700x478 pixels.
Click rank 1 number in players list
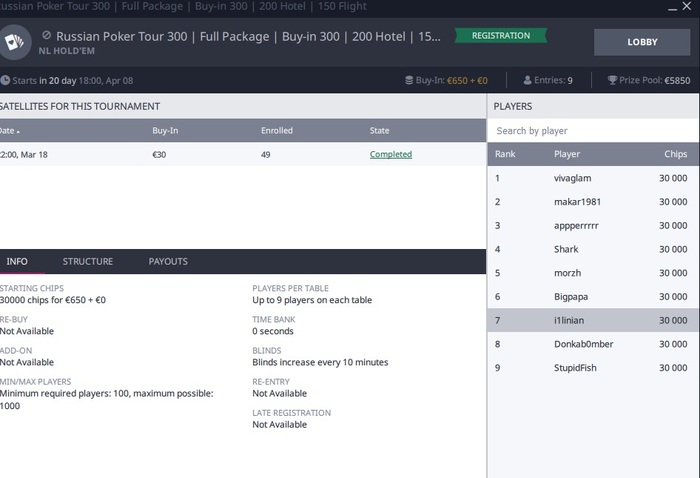tap(497, 178)
